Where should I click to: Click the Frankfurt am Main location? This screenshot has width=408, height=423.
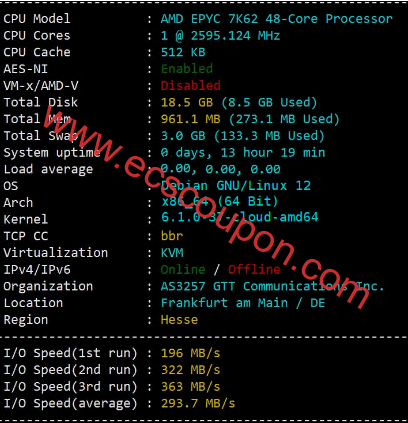(224, 303)
